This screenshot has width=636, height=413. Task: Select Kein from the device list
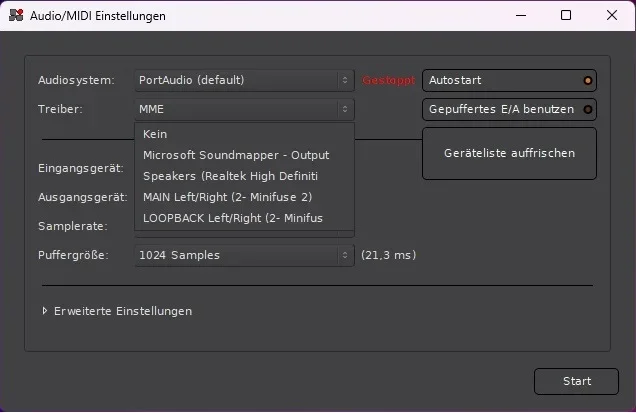click(244, 134)
